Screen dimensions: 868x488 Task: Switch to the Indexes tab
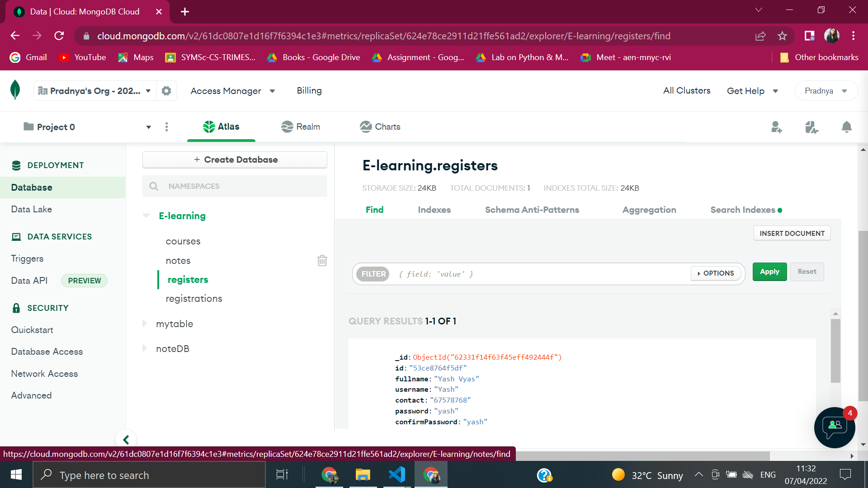pyautogui.click(x=434, y=210)
